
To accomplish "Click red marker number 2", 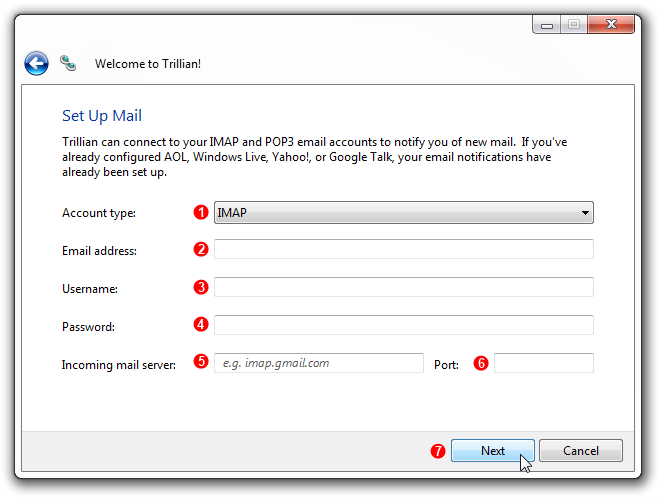I will point(201,249).
